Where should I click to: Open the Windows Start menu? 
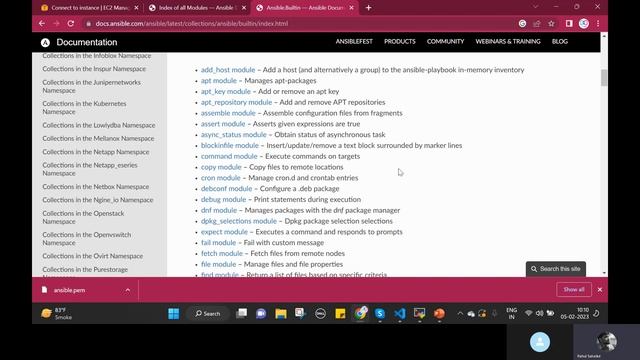pos(173,313)
